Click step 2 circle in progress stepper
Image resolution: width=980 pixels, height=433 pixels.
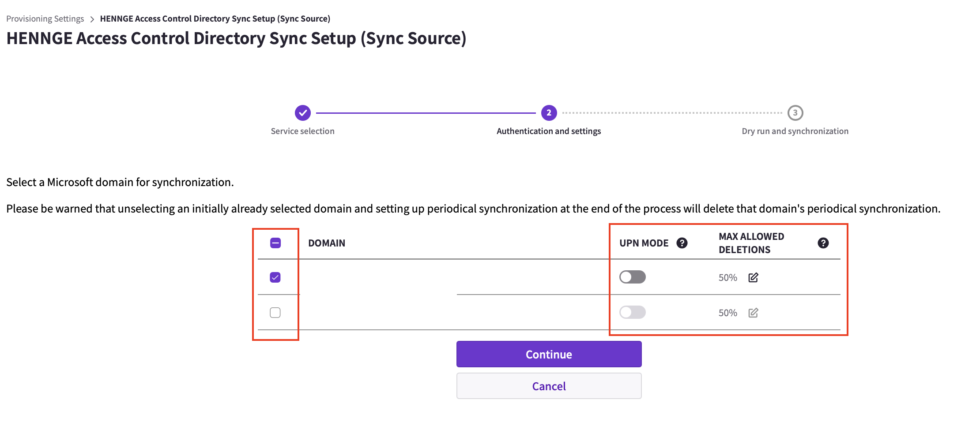click(549, 113)
